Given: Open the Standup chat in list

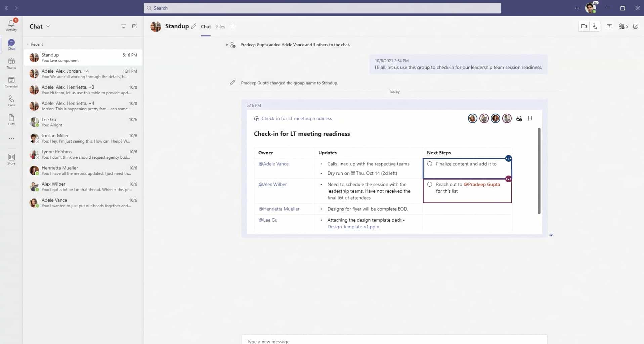Looking at the screenshot, I should point(83,58).
